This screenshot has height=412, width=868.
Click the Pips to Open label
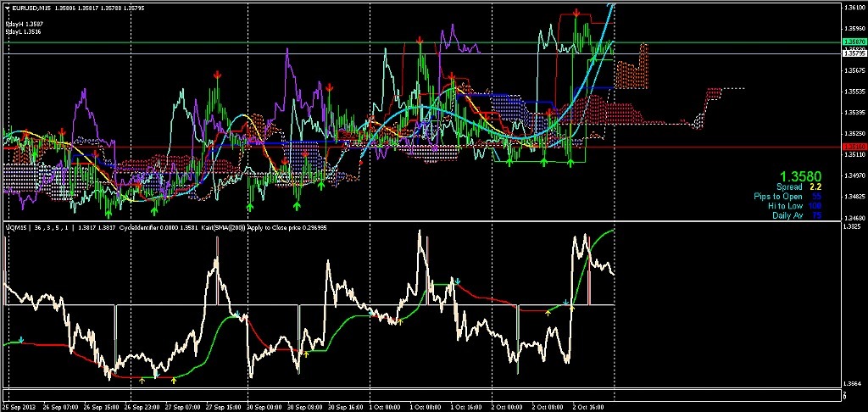[x=777, y=197]
